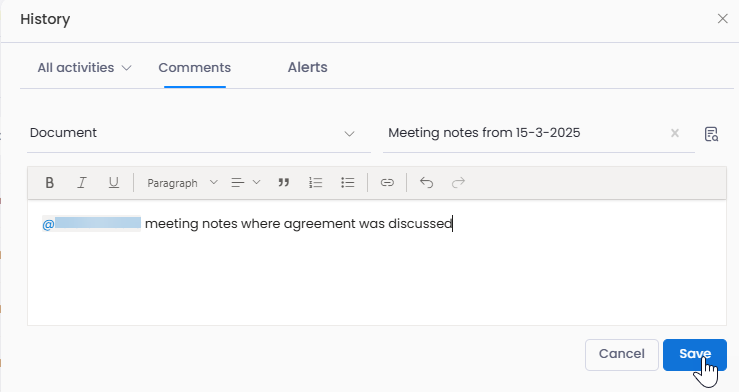Expand the text alignment dropdown
Screen dimensions: 739x392
click(246, 182)
